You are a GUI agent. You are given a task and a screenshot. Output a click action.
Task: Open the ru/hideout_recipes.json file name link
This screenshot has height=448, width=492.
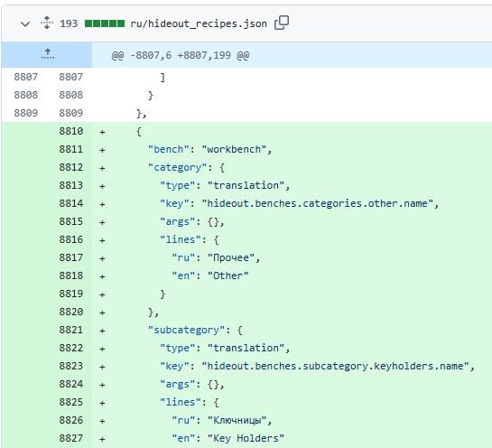tap(199, 23)
